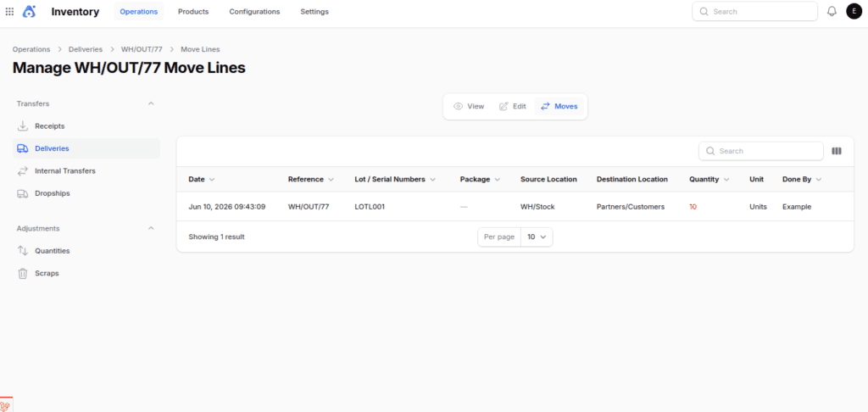Image resolution: width=868 pixels, height=412 pixels.
Task: Open the Operations top menu
Action: point(139,11)
